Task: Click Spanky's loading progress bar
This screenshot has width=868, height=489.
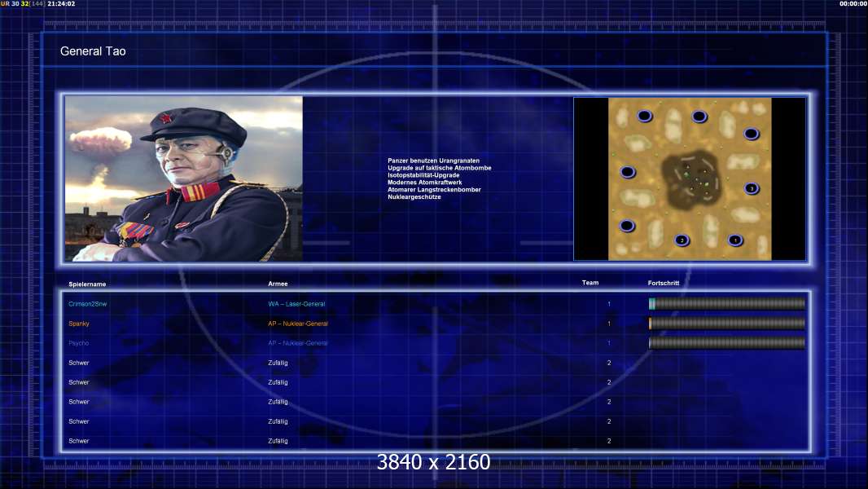Action: coord(727,323)
